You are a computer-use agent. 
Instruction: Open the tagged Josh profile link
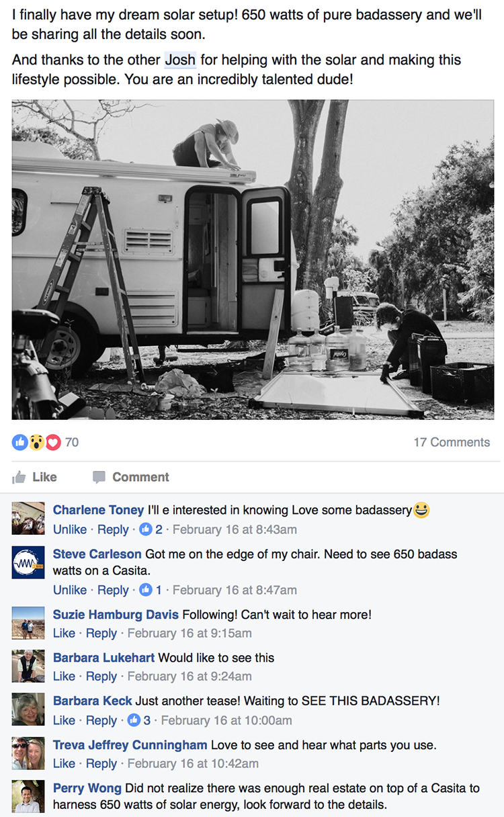pos(180,60)
